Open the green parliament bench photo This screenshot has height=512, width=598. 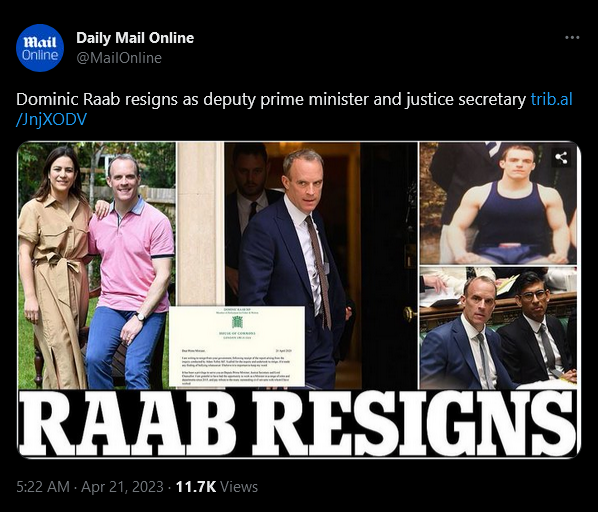pos(498,328)
